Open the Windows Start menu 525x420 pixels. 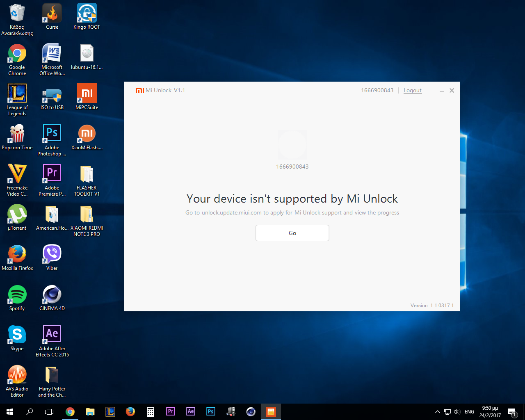(x=10, y=411)
